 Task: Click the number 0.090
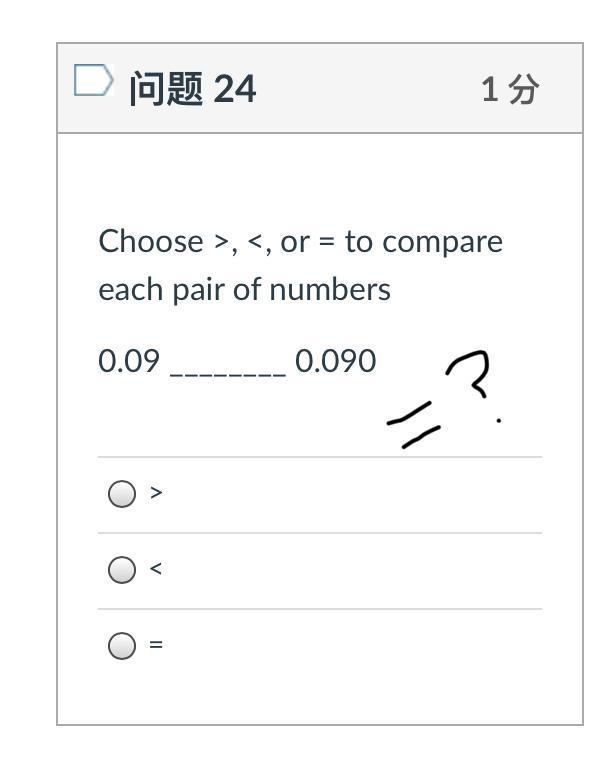(x=336, y=361)
